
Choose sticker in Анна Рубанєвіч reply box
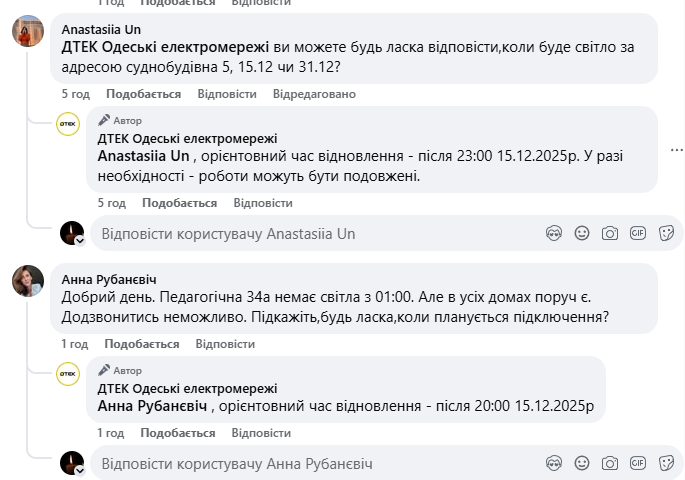click(666, 463)
